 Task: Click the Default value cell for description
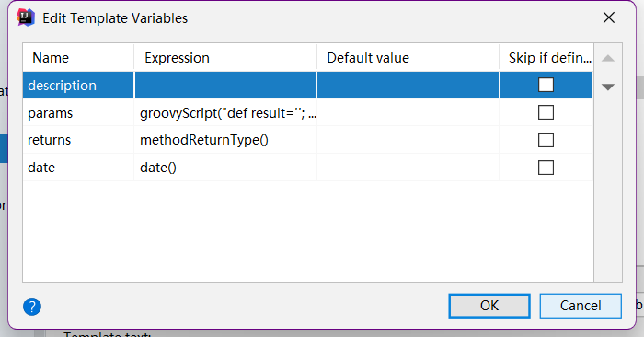[x=408, y=85]
